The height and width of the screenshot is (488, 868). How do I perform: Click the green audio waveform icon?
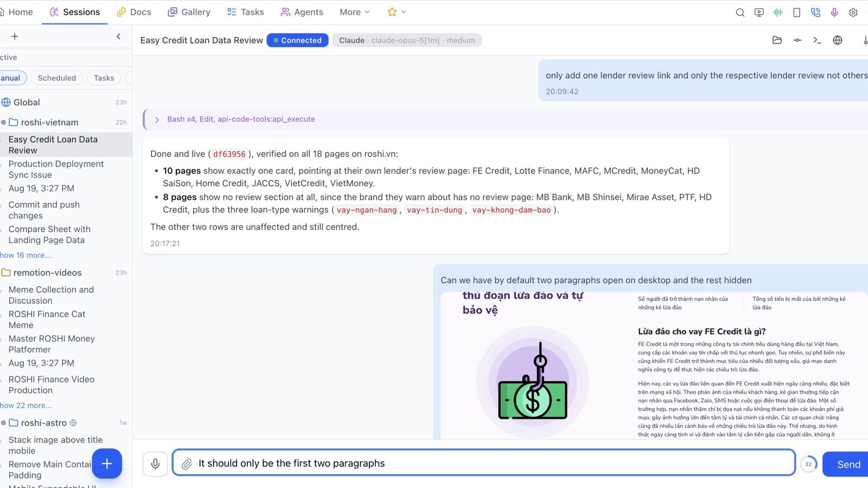click(778, 12)
